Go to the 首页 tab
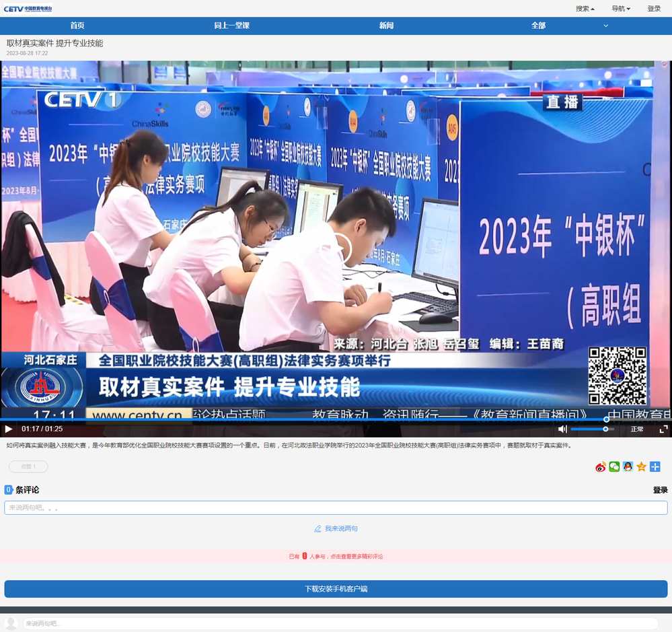The image size is (672, 632). [x=77, y=26]
